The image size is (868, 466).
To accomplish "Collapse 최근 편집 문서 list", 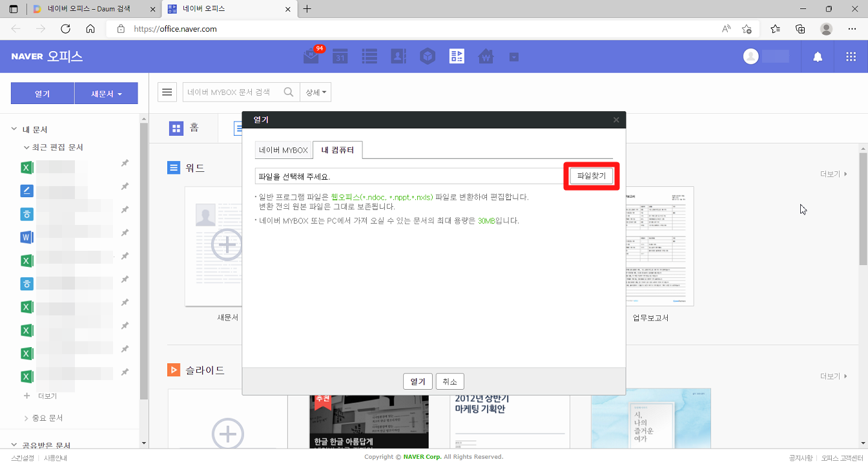I will pos(26,147).
